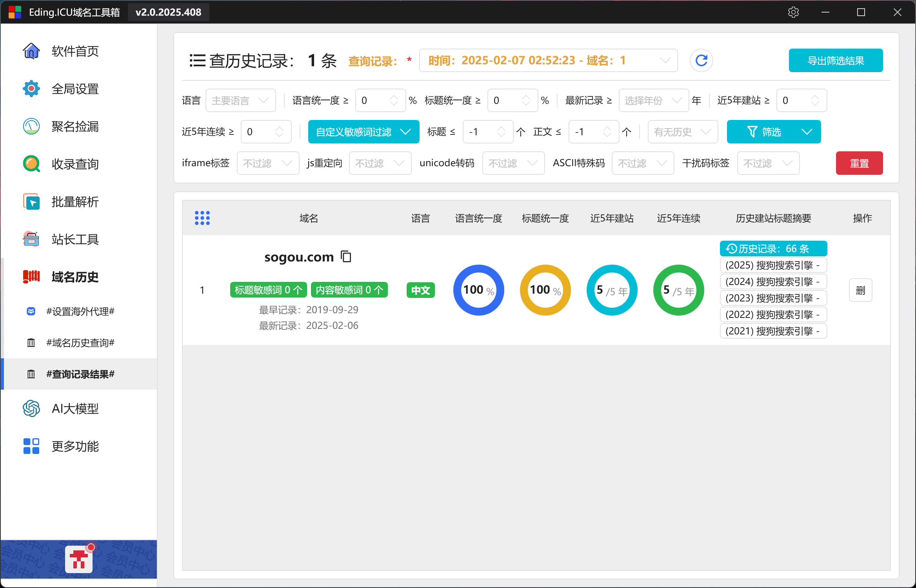Click the refresh query records icon

click(701, 60)
